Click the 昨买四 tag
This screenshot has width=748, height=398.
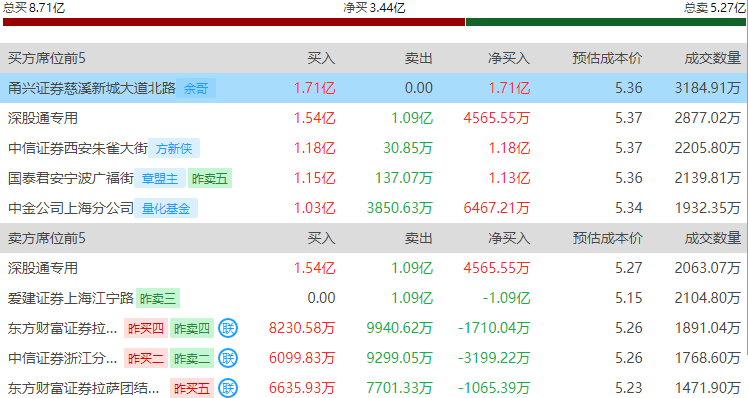pyautogui.click(x=146, y=328)
